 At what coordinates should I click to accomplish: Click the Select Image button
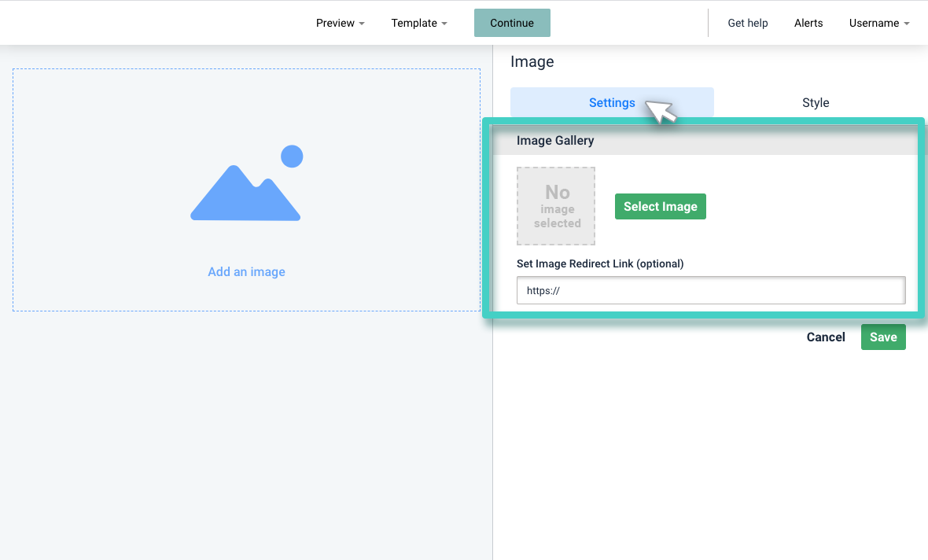click(x=661, y=207)
